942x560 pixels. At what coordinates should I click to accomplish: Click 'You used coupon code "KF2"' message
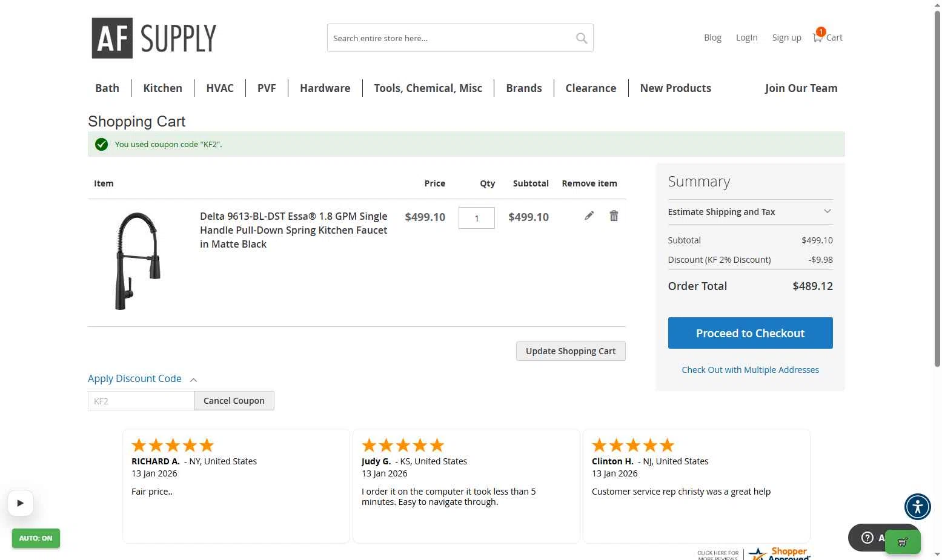tap(168, 145)
